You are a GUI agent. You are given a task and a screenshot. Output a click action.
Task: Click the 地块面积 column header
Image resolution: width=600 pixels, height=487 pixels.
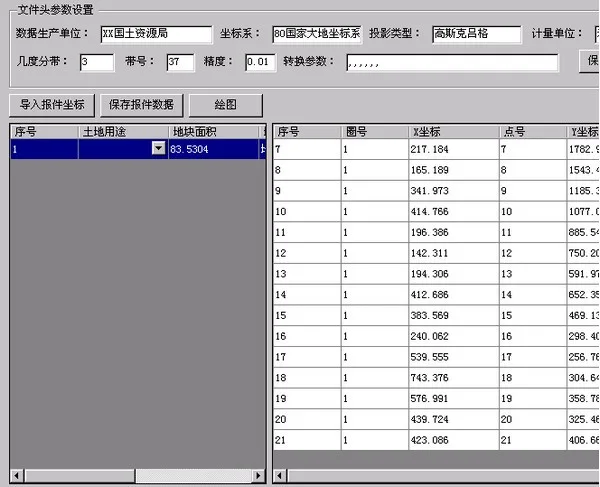(214, 132)
